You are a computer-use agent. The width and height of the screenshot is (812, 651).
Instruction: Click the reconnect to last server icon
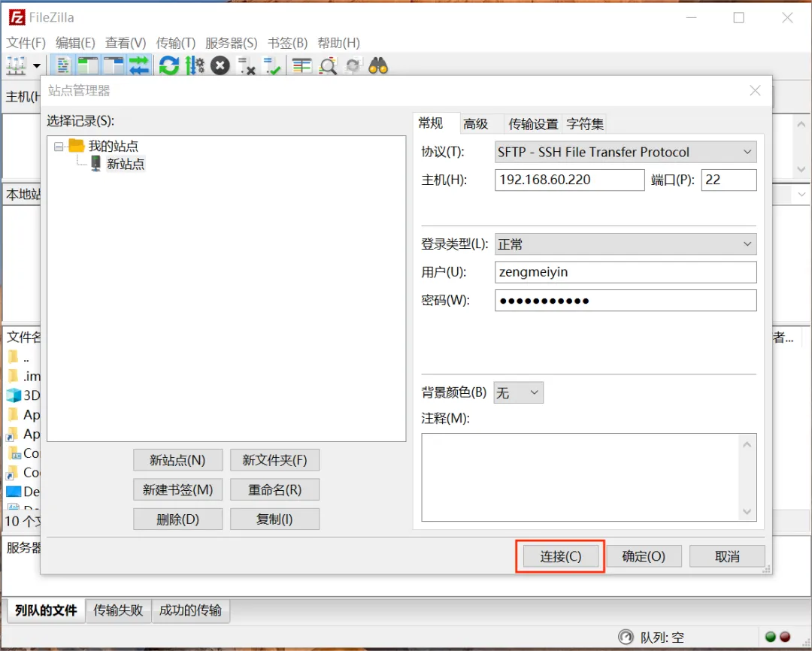(x=271, y=65)
